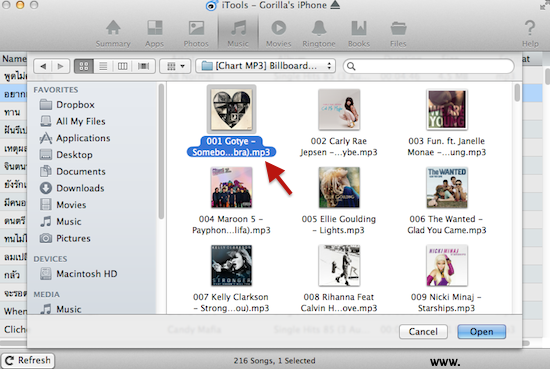
Task: Click the '003 Fun. ft. Janelle Monae' file name
Action: coord(447,147)
